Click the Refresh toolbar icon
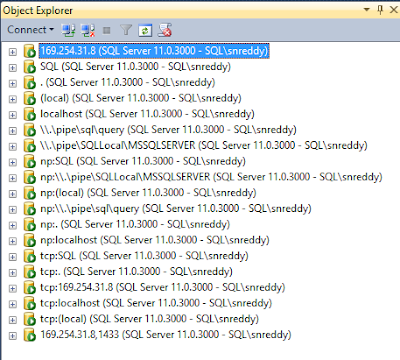Image resolution: width=400 pixels, height=360 pixels. pos(145,30)
